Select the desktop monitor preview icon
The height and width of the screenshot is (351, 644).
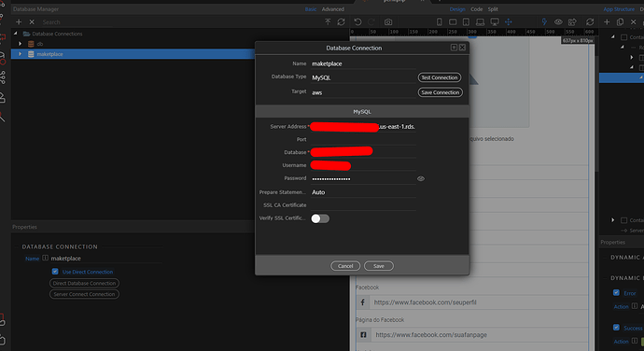(x=495, y=21)
